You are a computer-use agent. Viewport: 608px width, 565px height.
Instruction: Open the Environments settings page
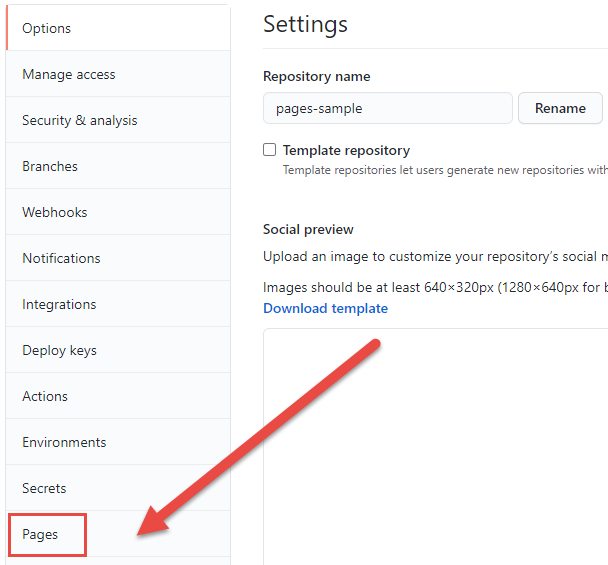(x=118, y=442)
